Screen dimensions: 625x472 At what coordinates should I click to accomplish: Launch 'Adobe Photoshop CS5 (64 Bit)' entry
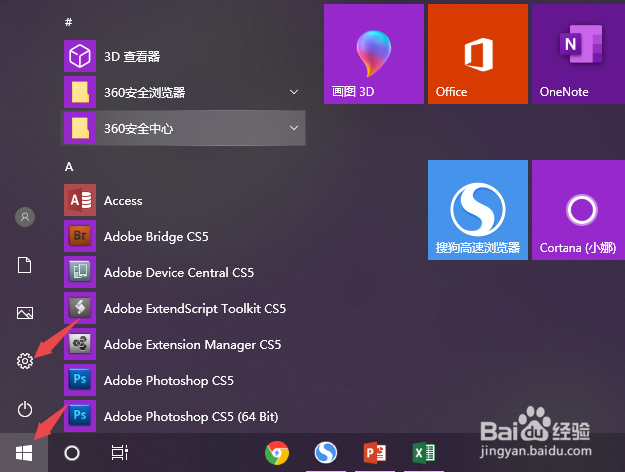pyautogui.click(x=191, y=417)
